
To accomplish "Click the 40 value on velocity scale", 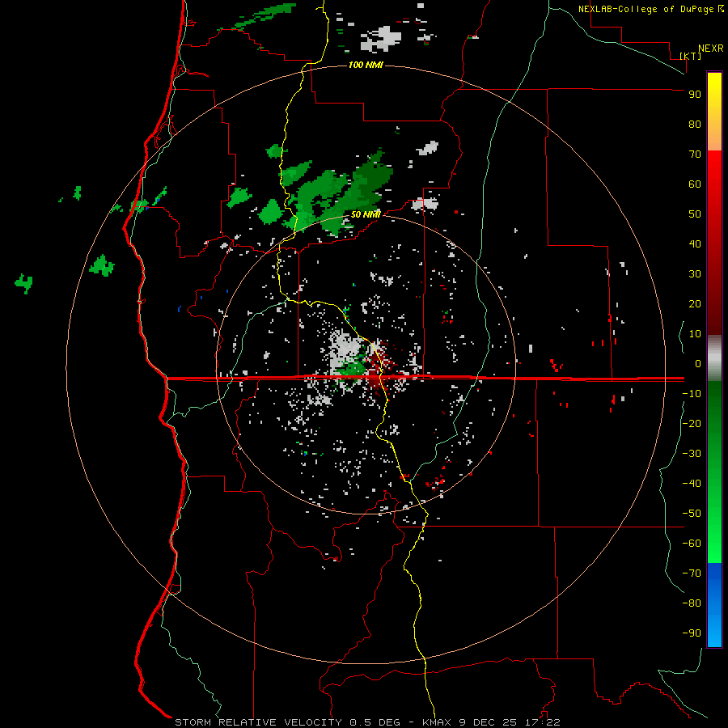I will (695, 244).
